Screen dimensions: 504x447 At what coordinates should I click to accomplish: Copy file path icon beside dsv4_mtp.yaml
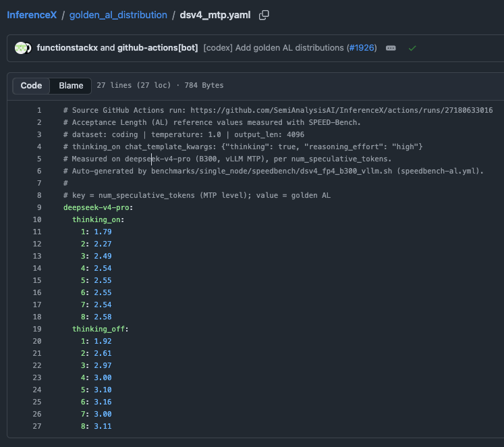(264, 15)
